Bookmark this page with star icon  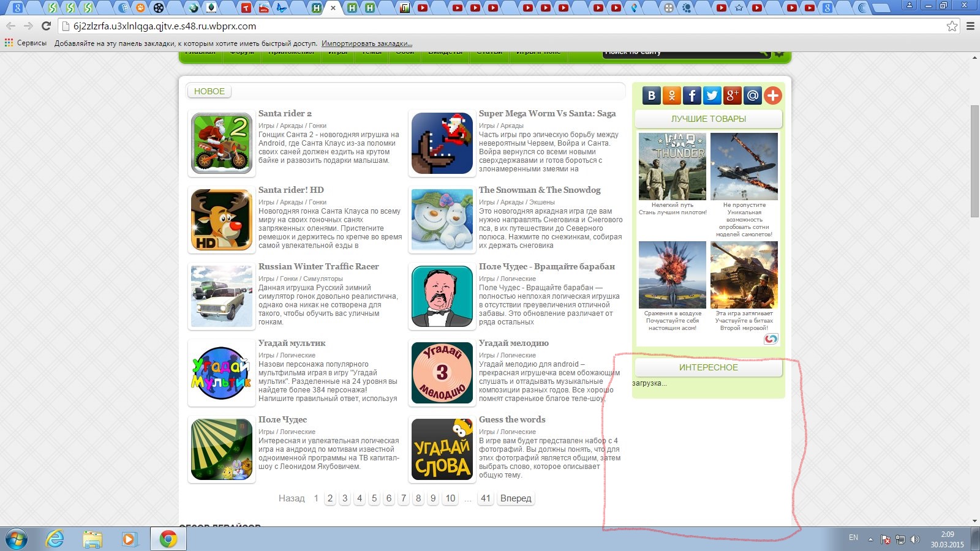[952, 26]
